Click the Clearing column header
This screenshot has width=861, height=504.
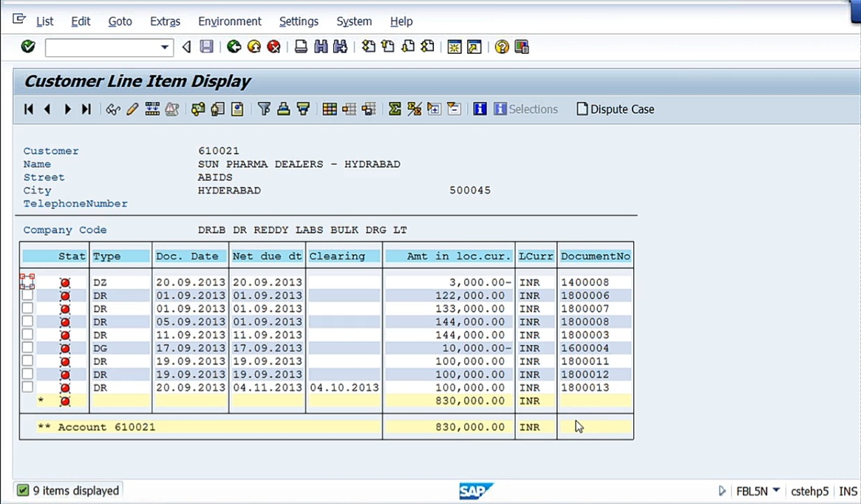[344, 256]
